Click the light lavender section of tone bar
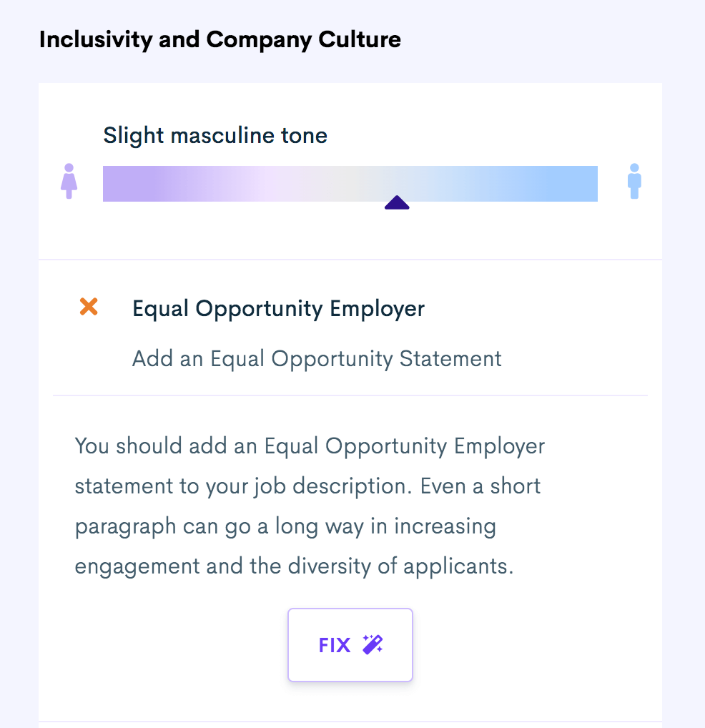 tap(251, 183)
